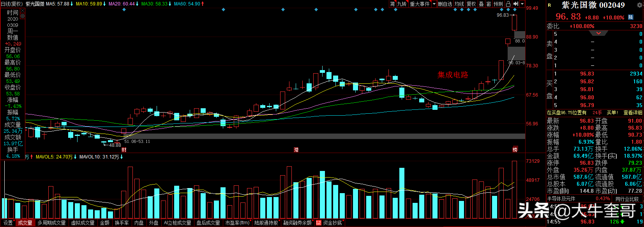Click buy level 5 price 96.79
Screen dimensions: 644x227
click(x=587, y=105)
